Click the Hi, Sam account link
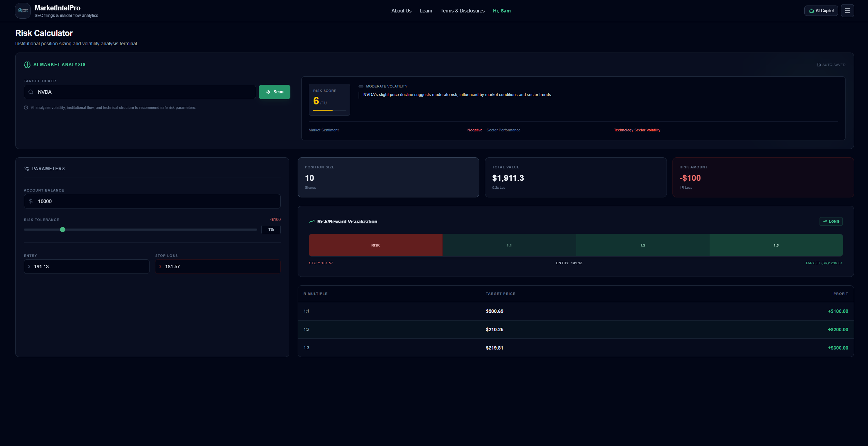Screen dimensions: 868x446 pyautogui.click(x=501, y=11)
